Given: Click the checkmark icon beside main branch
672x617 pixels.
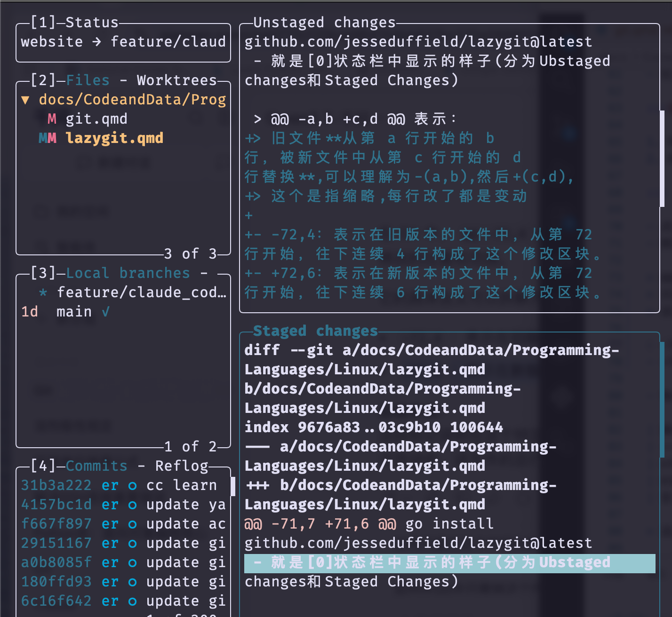Looking at the screenshot, I should [x=106, y=312].
